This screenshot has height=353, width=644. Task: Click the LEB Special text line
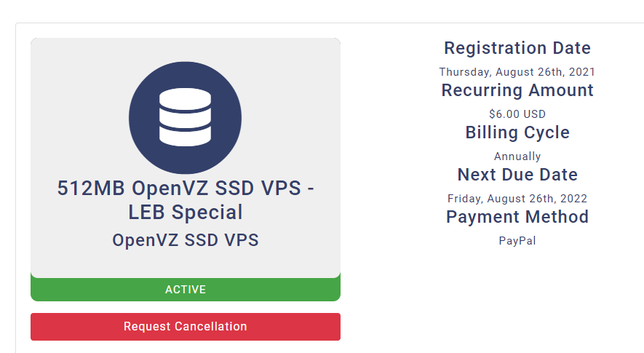(186, 213)
